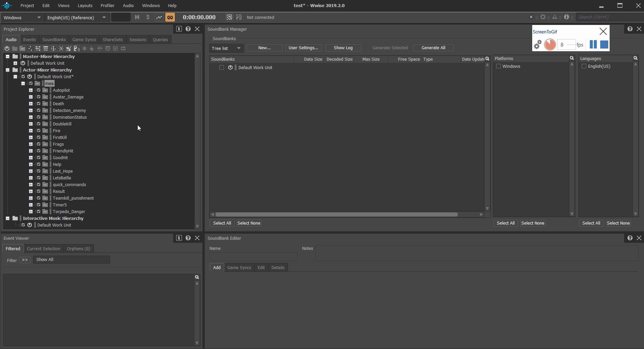Stop the ScreenToGif recording
This screenshot has height=349, width=644.
pos(604,45)
